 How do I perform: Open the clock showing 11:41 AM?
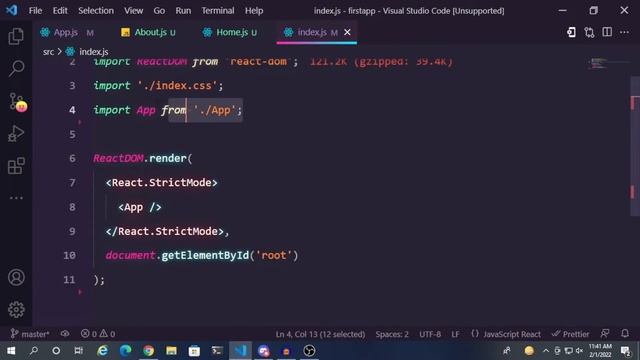[600, 351]
